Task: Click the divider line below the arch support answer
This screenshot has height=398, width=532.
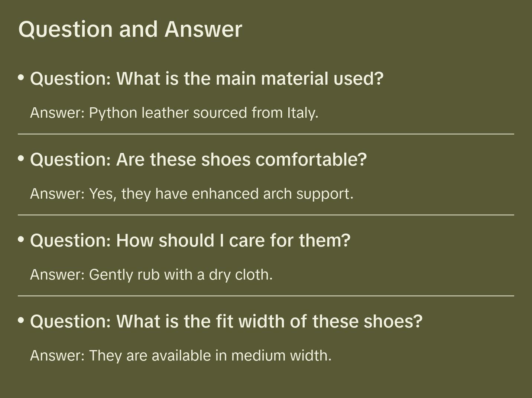Action: 266,215
